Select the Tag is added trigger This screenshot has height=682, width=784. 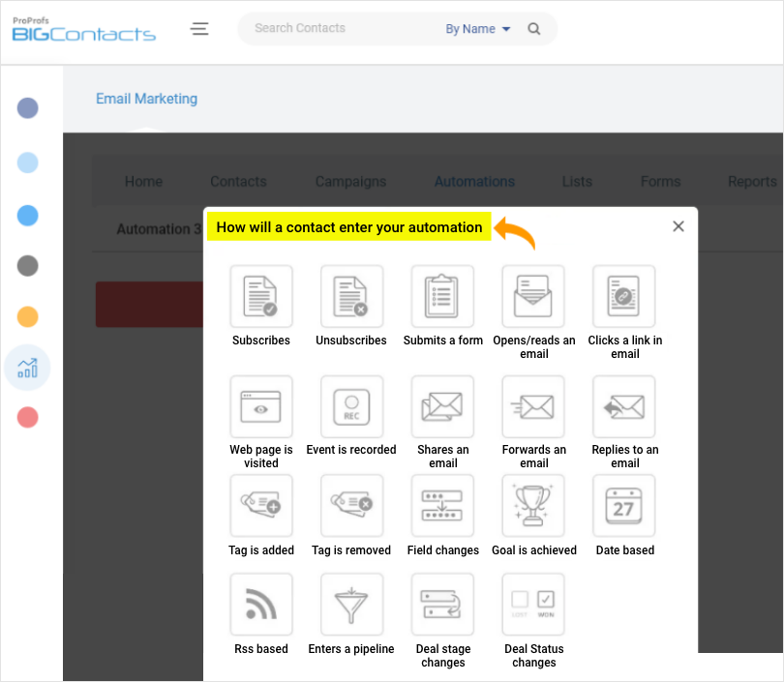(x=261, y=506)
